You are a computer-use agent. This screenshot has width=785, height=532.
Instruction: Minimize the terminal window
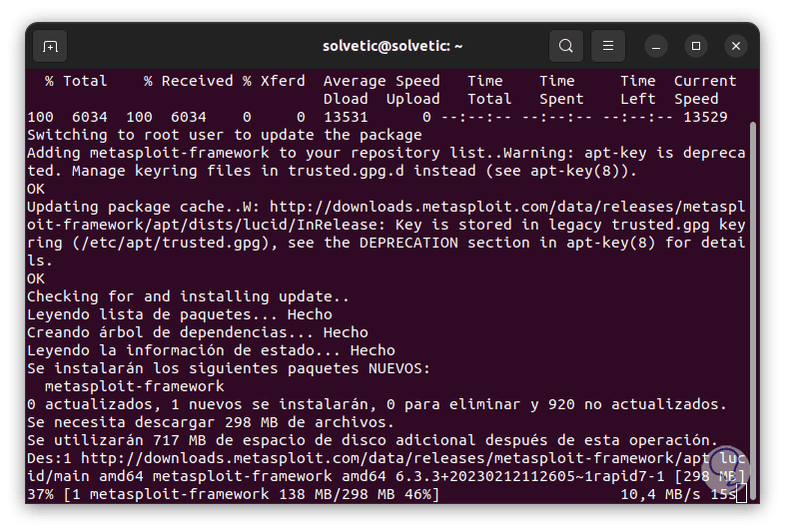pos(656,46)
